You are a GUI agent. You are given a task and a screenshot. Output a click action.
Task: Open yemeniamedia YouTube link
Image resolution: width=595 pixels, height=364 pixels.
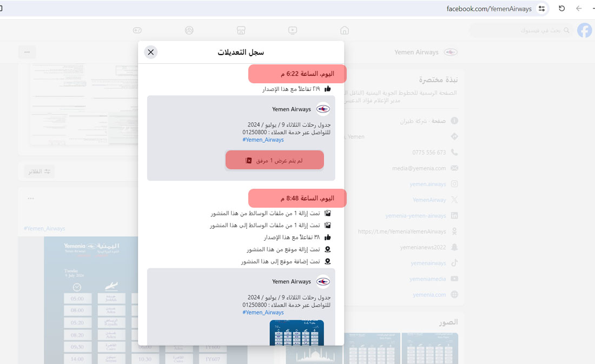pyautogui.click(x=428, y=279)
